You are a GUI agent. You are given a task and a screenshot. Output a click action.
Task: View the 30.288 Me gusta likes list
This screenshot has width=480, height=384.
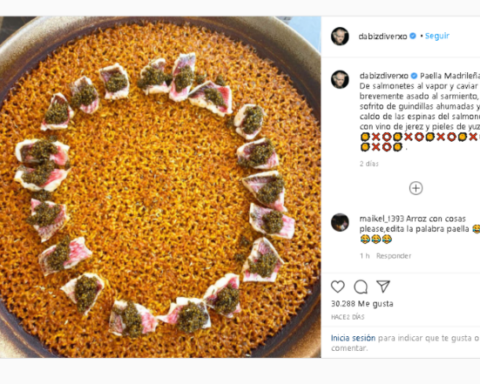(x=362, y=304)
